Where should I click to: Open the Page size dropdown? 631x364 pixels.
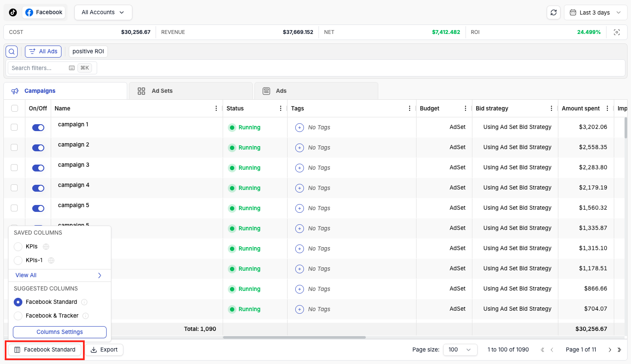coord(460,350)
